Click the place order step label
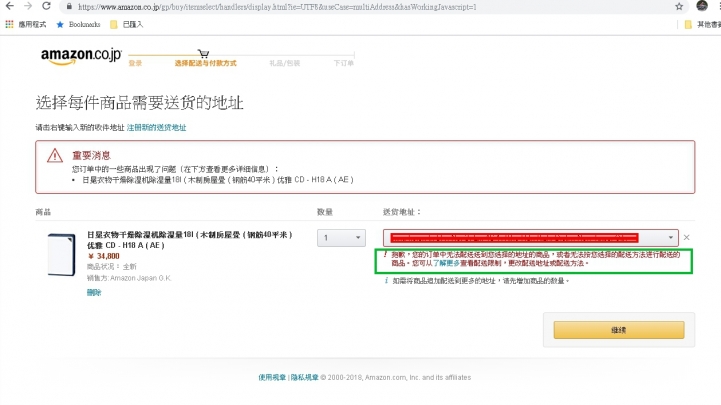 tap(343, 63)
